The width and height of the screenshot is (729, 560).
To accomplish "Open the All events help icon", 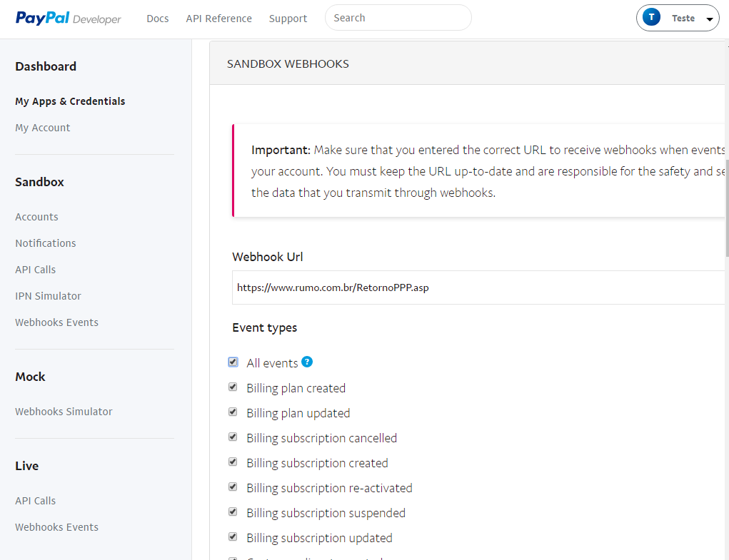I will [x=307, y=362].
